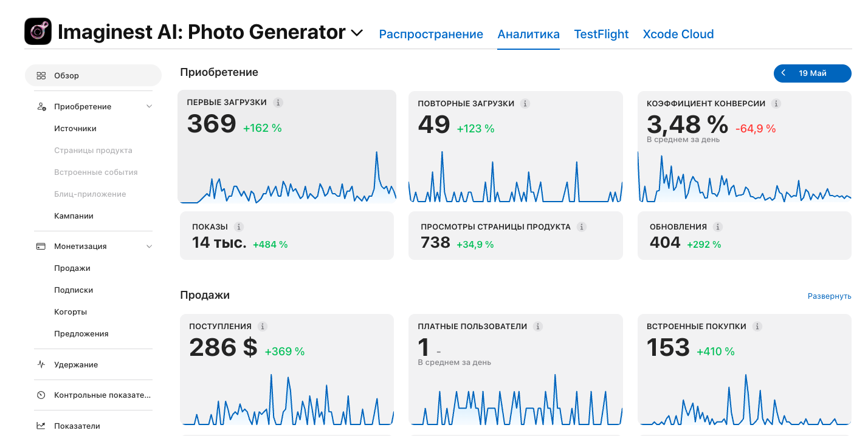The image size is (868, 436).
Task: Click info icon next to Коэффициент конверсии
Action: click(776, 104)
